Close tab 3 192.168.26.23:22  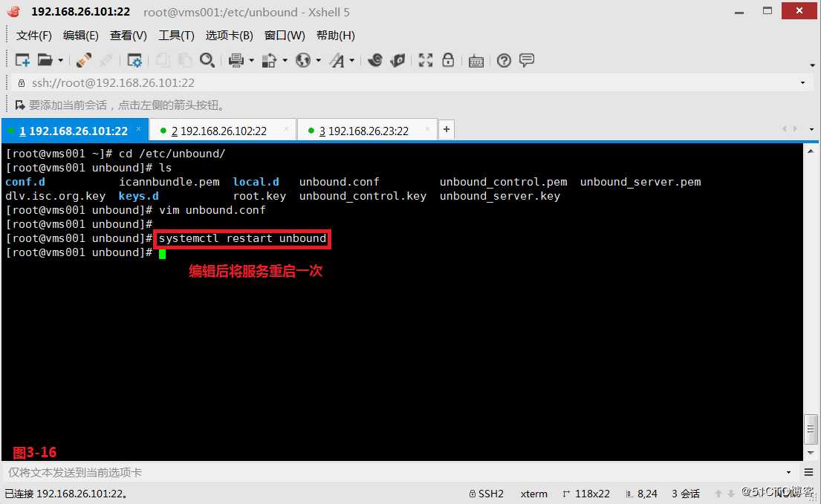point(428,128)
